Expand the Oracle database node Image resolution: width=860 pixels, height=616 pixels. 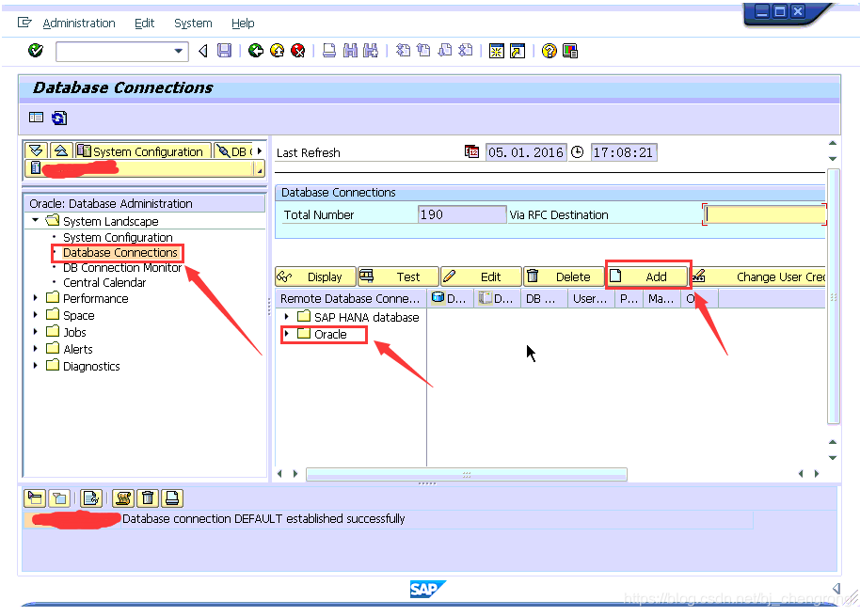tap(286, 333)
